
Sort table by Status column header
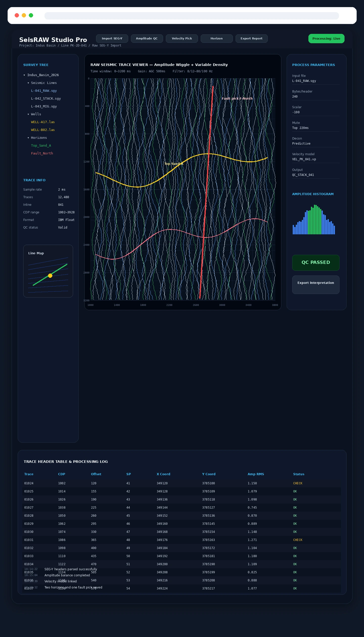299,474
